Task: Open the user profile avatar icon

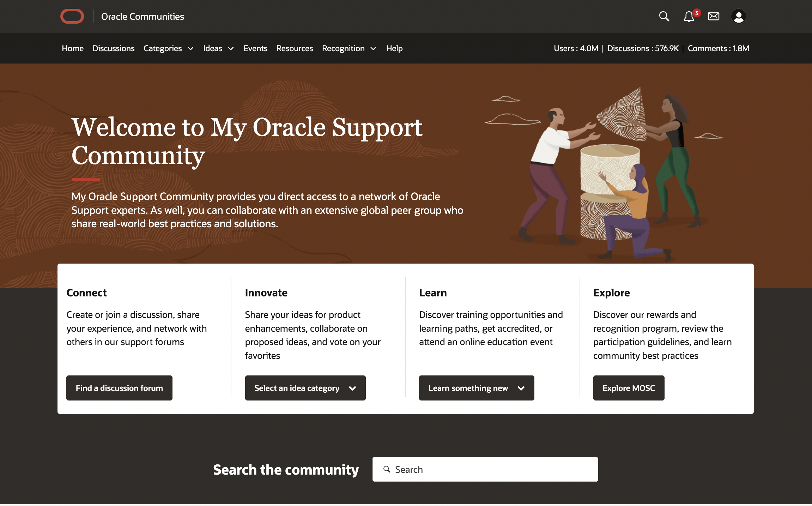Action: [738, 16]
